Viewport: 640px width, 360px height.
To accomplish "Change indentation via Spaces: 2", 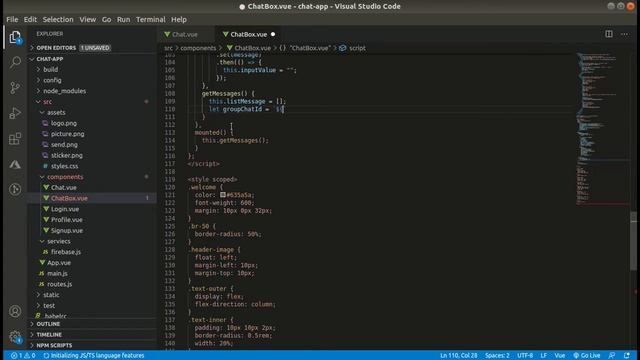I will (497, 356).
